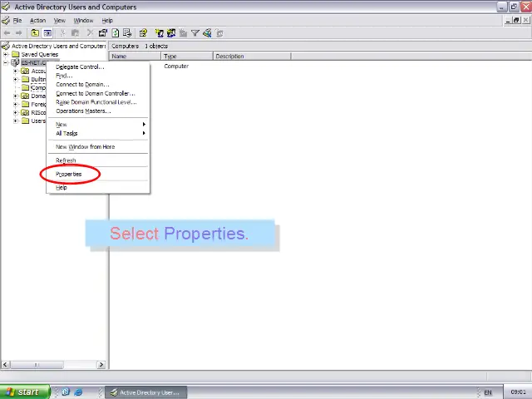Collapse the domain node in tree
This screenshot has height=399, width=532.
coord(6,63)
